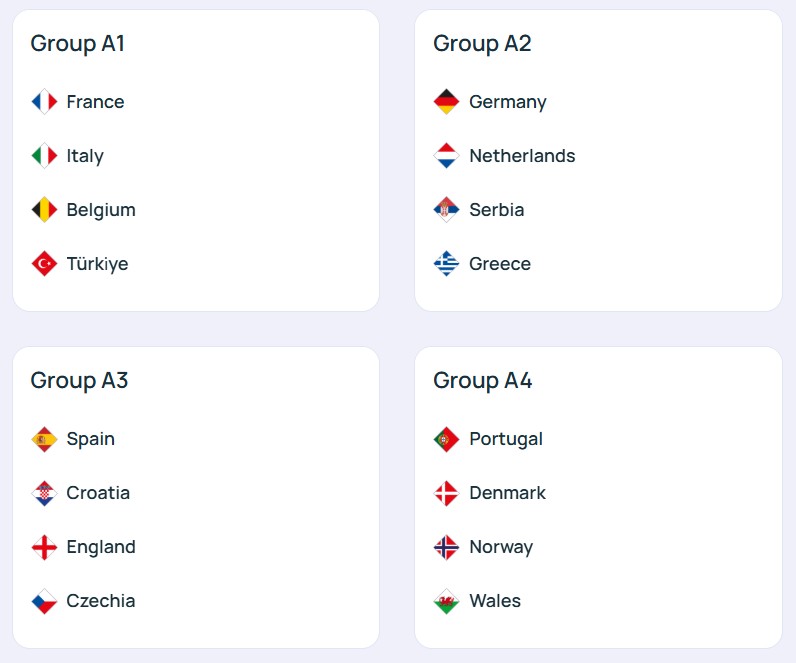Click the Portugal flag icon
This screenshot has width=796, height=663.
pyautogui.click(x=446, y=439)
